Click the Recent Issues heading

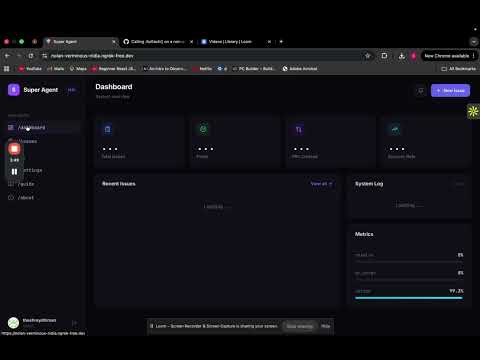[x=119, y=184]
